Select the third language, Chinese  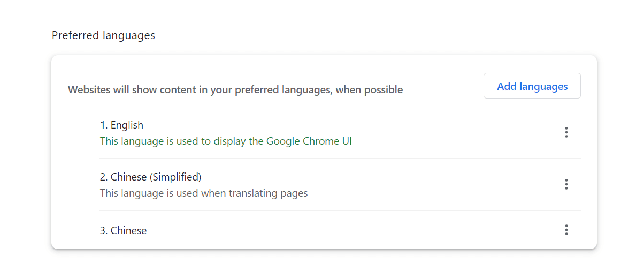coord(128,231)
